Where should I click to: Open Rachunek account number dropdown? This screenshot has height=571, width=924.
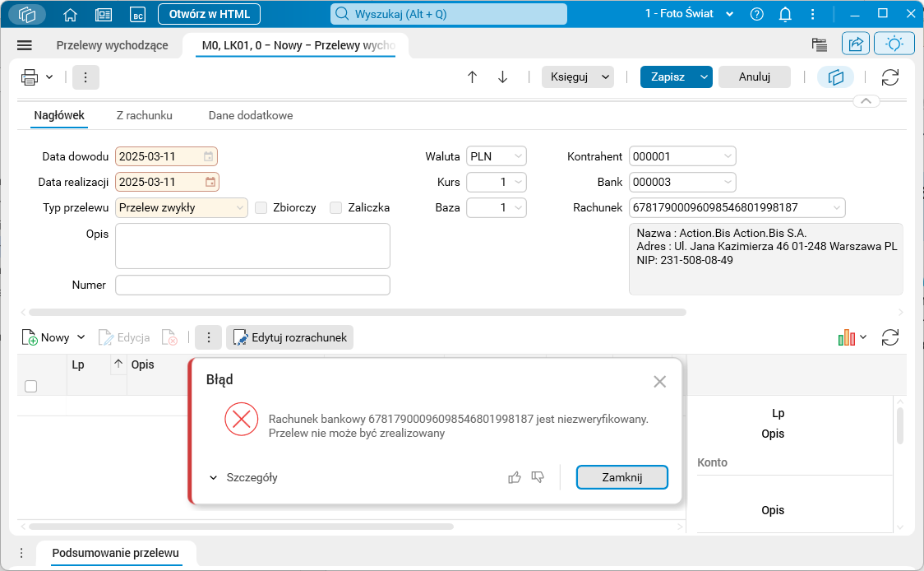(x=837, y=207)
